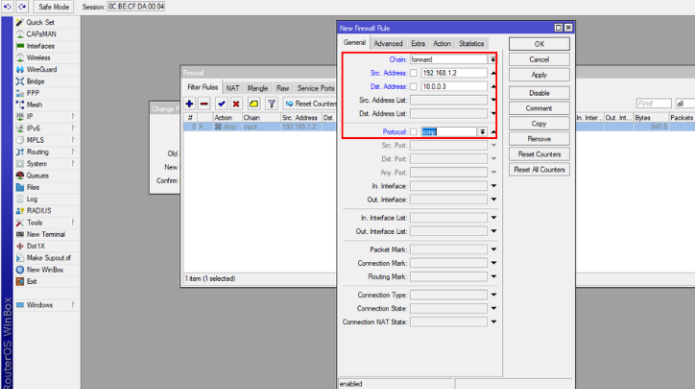Open the Mesh menu
The height and width of the screenshot is (389, 695).
point(34,105)
